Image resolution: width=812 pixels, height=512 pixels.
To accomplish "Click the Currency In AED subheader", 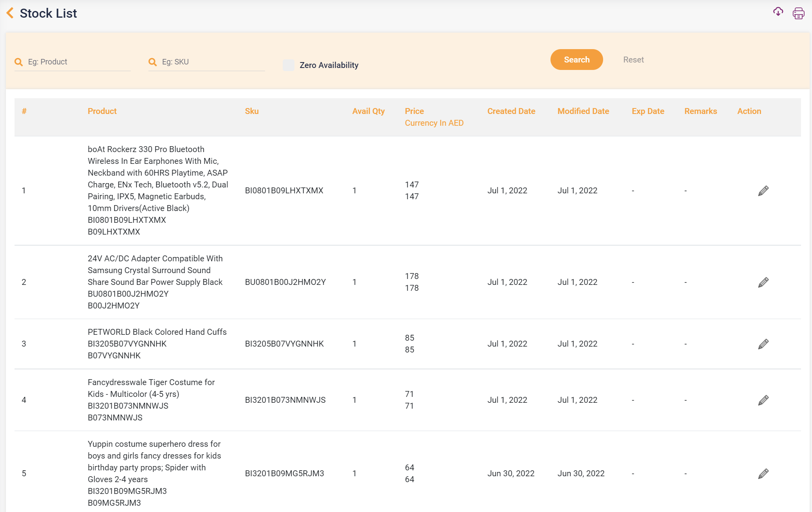I will pos(434,123).
